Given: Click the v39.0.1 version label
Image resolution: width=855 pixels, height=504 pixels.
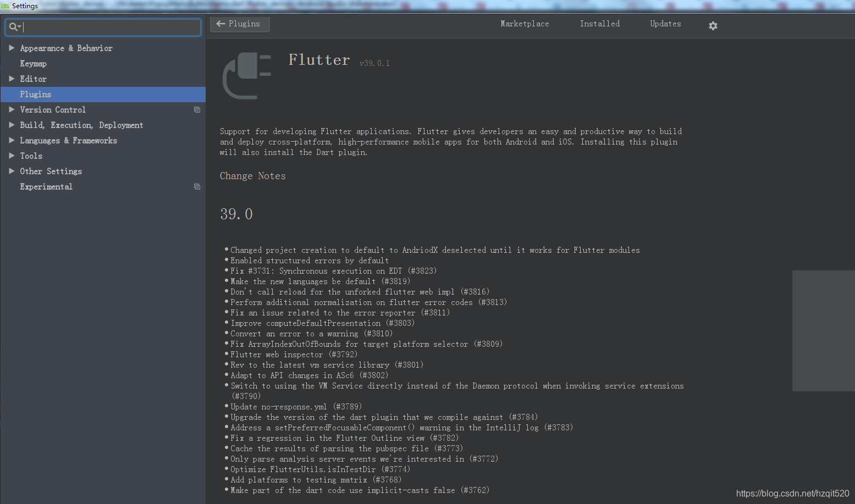Looking at the screenshot, I should tap(374, 63).
